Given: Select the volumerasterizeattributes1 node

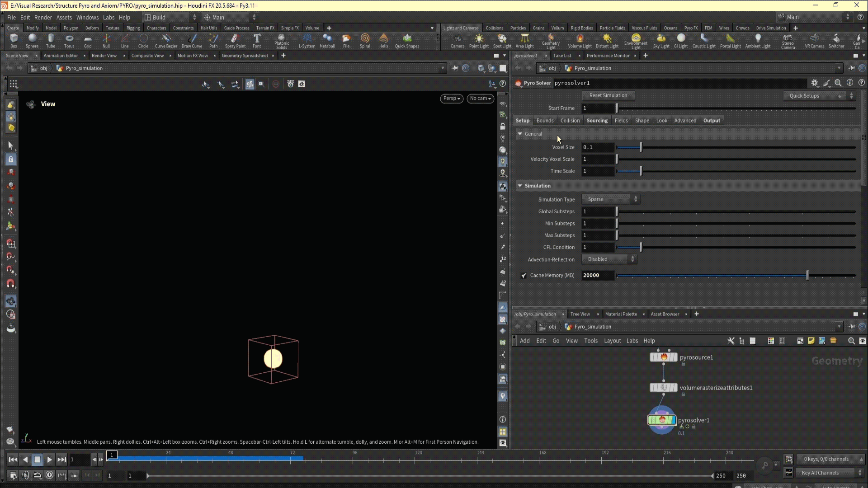Looking at the screenshot, I should coord(663,388).
